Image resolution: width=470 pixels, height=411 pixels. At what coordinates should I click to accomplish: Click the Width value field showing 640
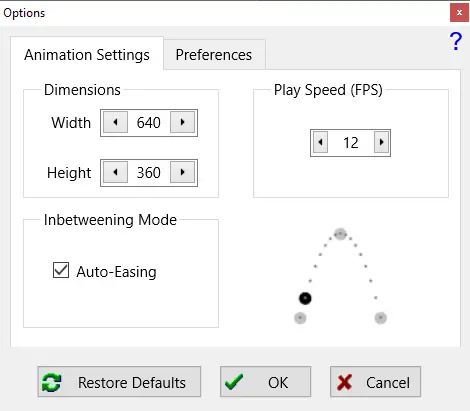click(x=149, y=122)
